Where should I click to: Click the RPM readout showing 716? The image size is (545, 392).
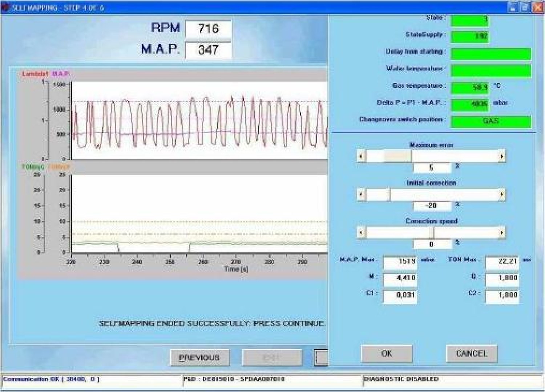tap(208, 29)
